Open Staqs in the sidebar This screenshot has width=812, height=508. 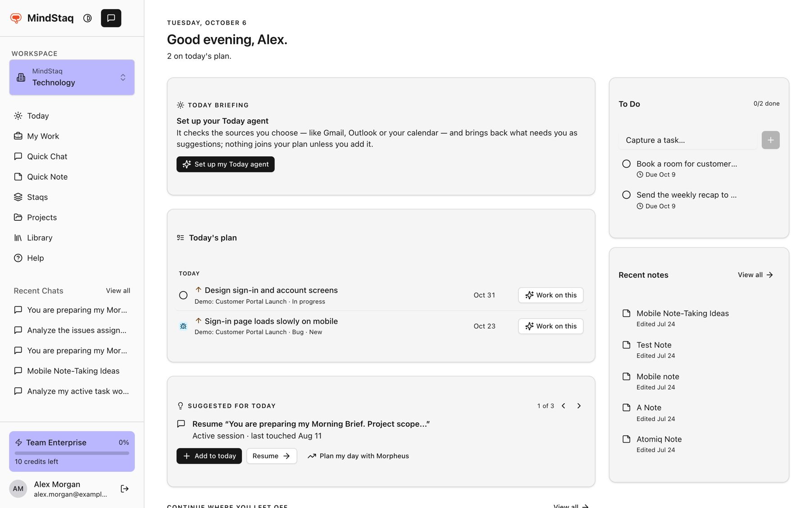(x=72, y=197)
